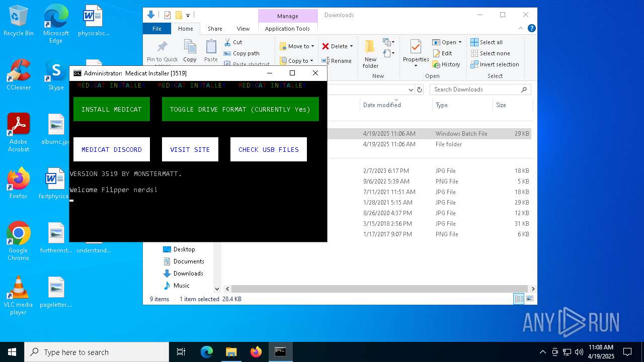Select the Windows Batch File row
Image resolution: width=644 pixels, height=362 pixels.
pyautogui.click(x=429, y=134)
